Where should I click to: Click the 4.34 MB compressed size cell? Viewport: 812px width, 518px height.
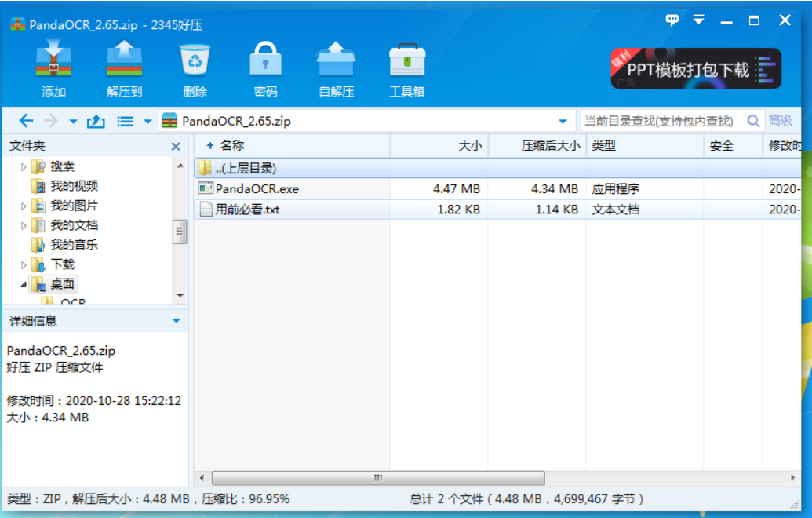tap(554, 189)
